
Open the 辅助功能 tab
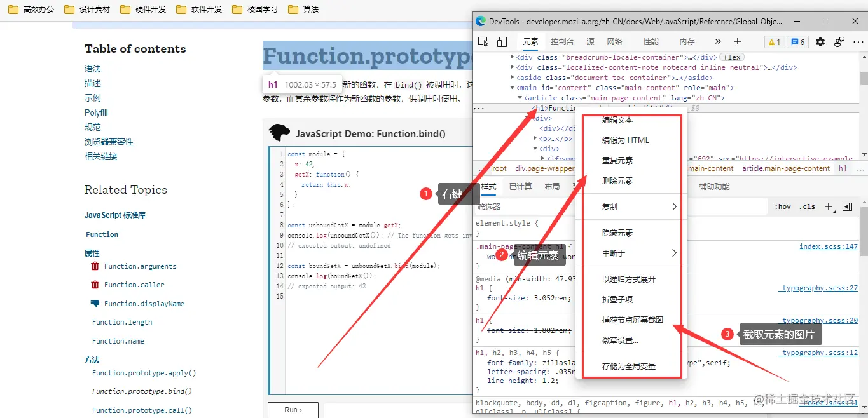point(714,187)
